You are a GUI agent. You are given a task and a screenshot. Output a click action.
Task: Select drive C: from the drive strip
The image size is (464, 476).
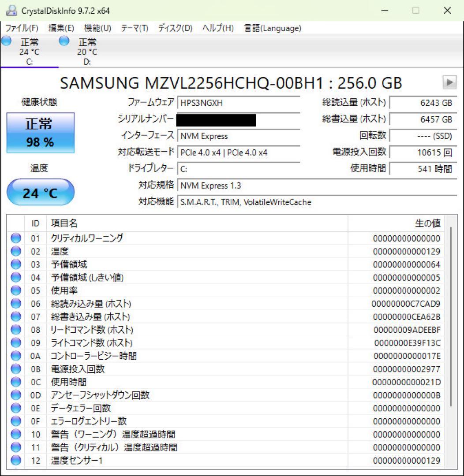click(29, 51)
